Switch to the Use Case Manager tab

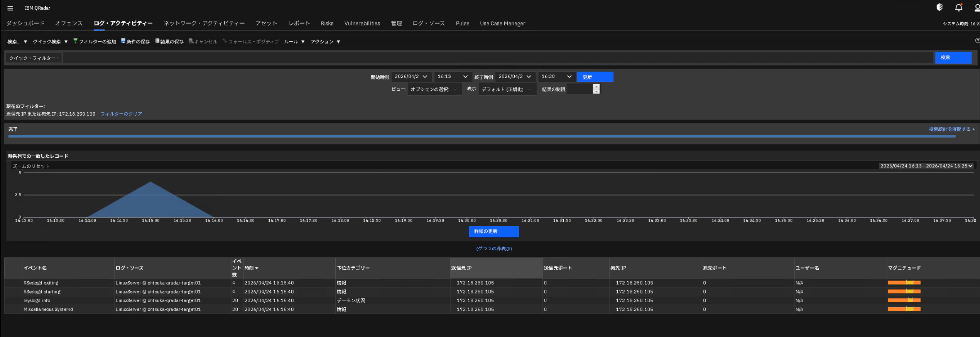click(x=502, y=24)
